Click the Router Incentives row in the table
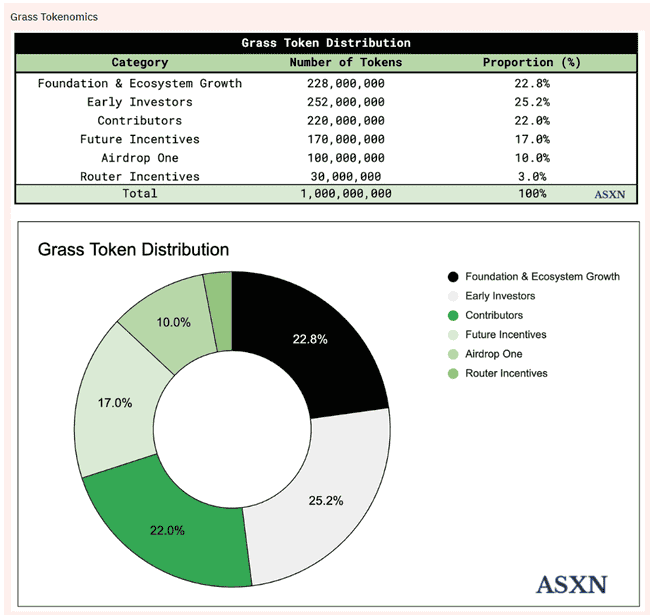 [x=139, y=176]
